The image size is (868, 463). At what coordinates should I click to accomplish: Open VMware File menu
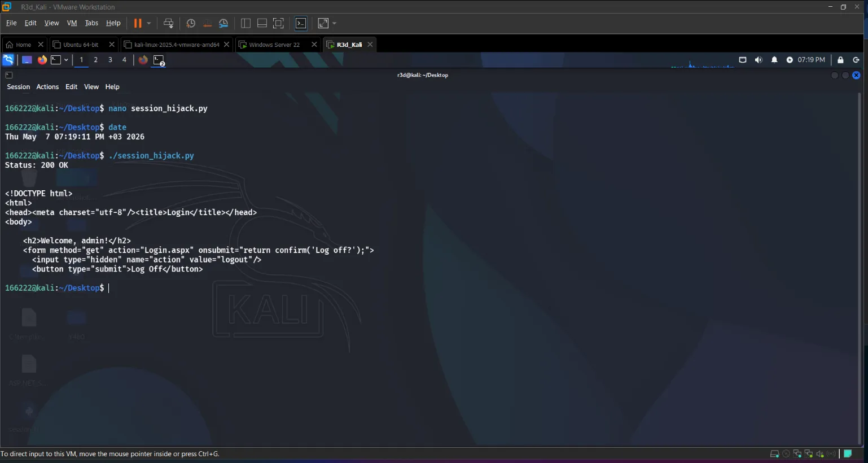(11, 23)
